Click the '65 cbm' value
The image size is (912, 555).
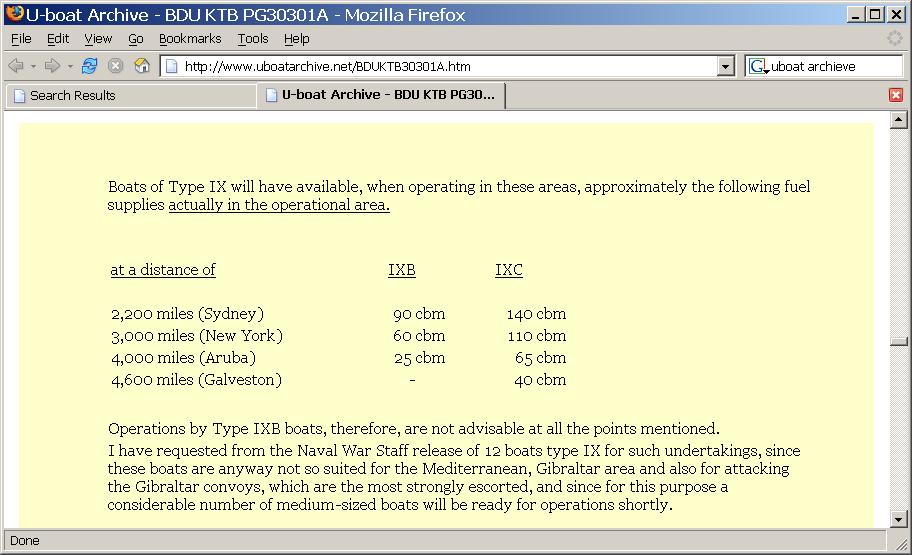pyautogui.click(x=540, y=358)
